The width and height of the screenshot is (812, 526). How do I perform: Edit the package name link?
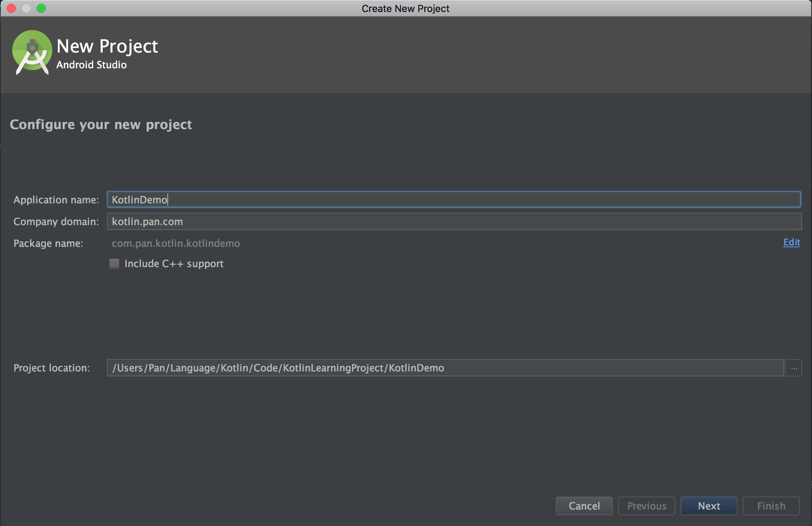pos(791,242)
